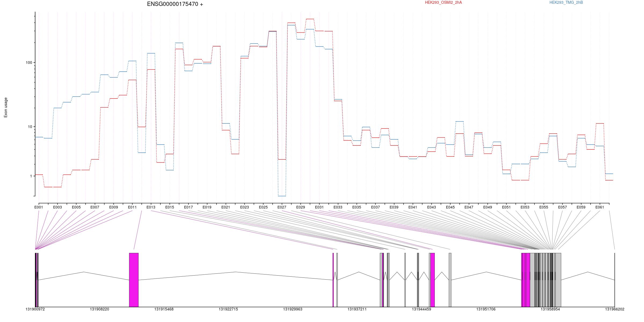Viewport: 644px width, 322px height.
Task: Click the wide magenta exon block near 131912000
Action: [134, 280]
